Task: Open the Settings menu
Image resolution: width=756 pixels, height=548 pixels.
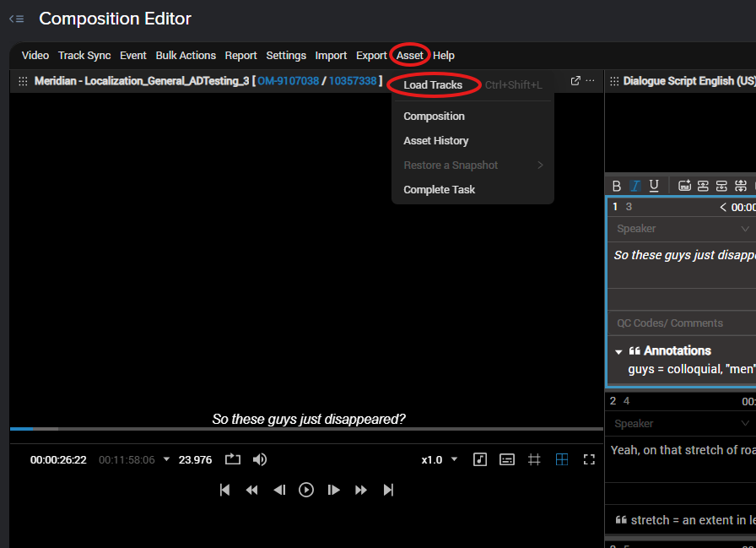Action: pos(286,56)
